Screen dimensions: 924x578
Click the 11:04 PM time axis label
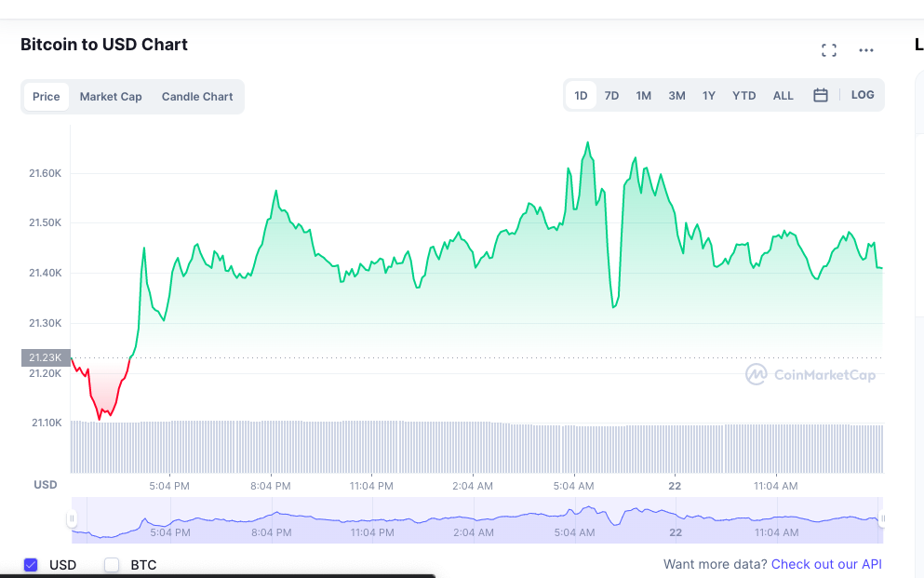[x=371, y=486]
